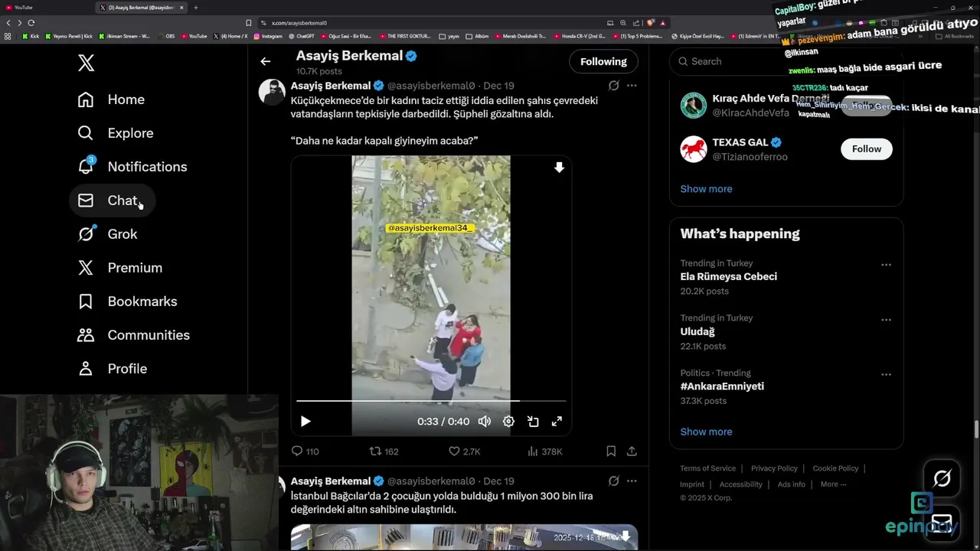Play the video
The height and width of the screenshot is (551, 980).
[x=305, y=421]
